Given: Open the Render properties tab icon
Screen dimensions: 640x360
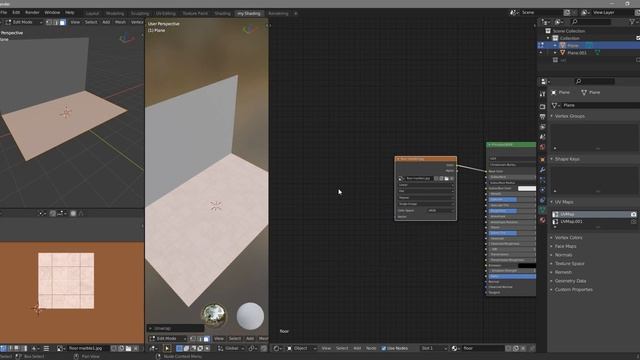Looking at the screenshot, I should pos(542,107).
